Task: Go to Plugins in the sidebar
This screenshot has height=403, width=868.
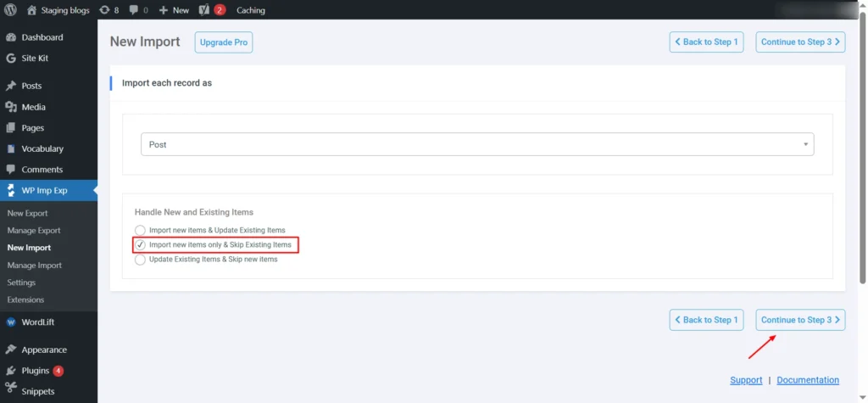Action: 11,371
